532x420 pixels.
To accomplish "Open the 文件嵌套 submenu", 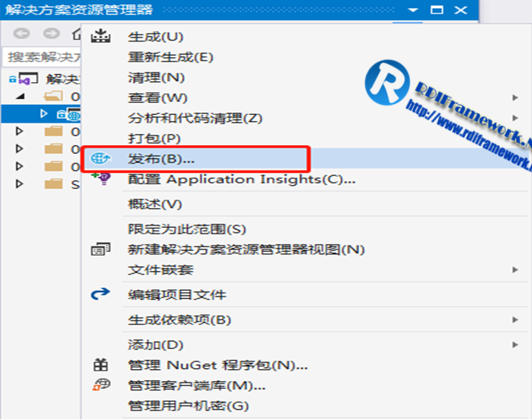I will point(161,270).
